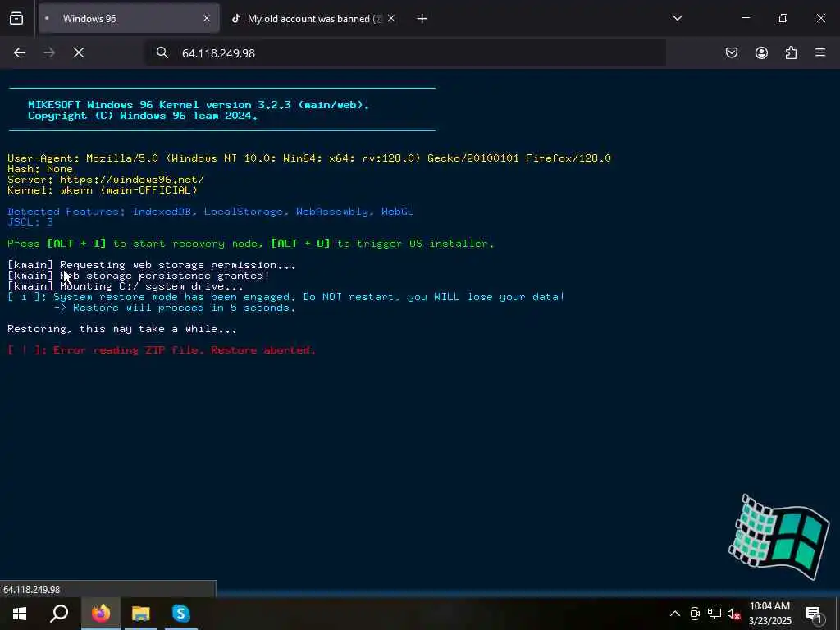Screen dimensions: 840x630
Task: Open Skype from the taskbar
Action: [x=181, y=614]
